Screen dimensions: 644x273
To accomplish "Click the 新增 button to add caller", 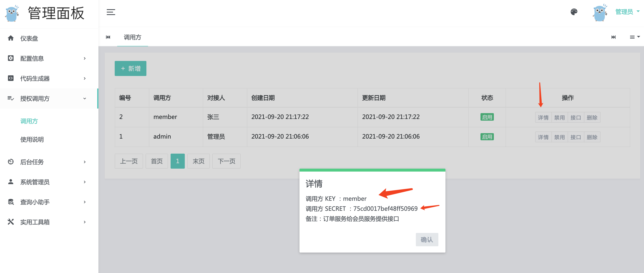I will click(131, 68).
